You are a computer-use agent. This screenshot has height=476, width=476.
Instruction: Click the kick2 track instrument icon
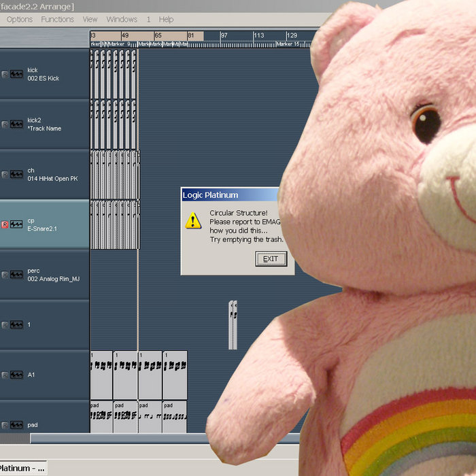click(16, 124)
